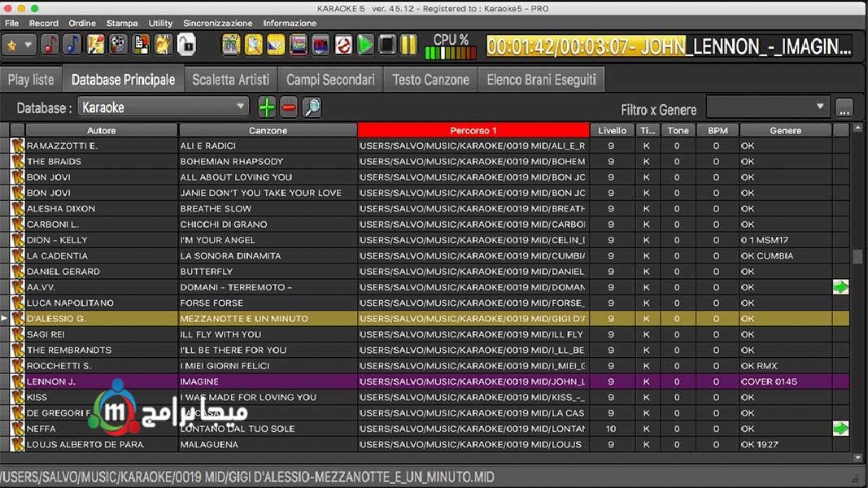The image size is (868, 488).
Task: Sort by the Autore column header
Action: [x=102, y=131]
